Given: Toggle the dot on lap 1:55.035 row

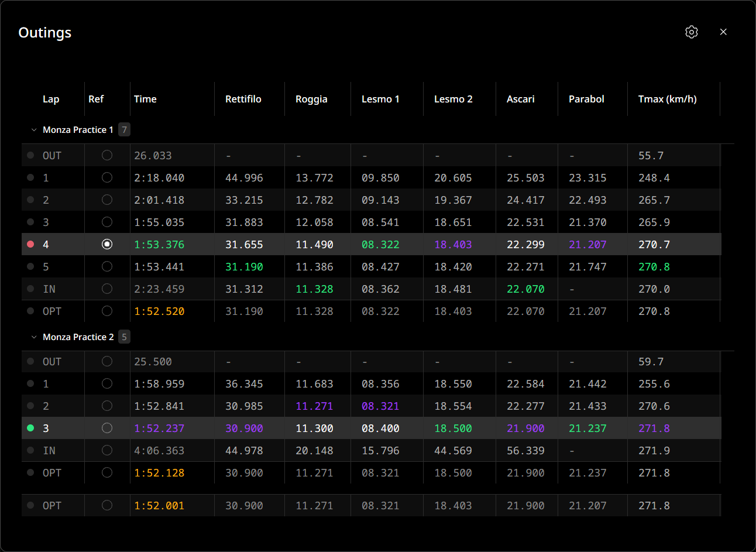Looking at the screenshot, I should pos(30,222).
